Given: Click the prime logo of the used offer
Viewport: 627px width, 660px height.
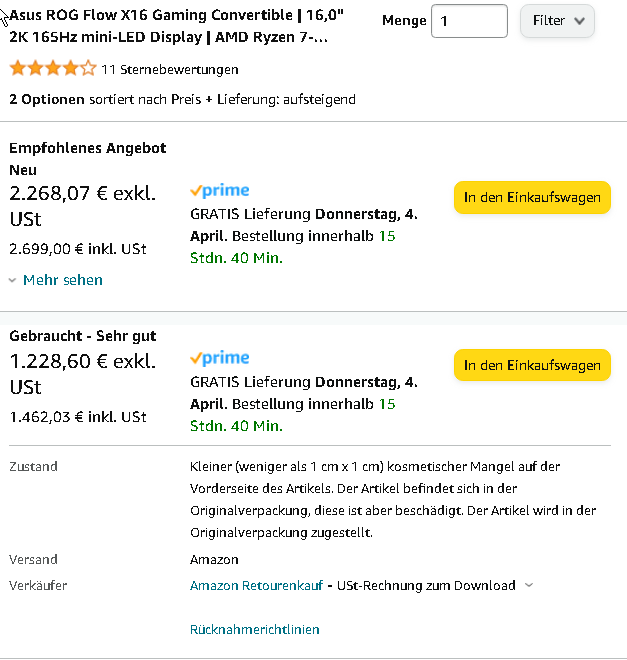Looking at the screenshot, I should [x=220, y=358].
